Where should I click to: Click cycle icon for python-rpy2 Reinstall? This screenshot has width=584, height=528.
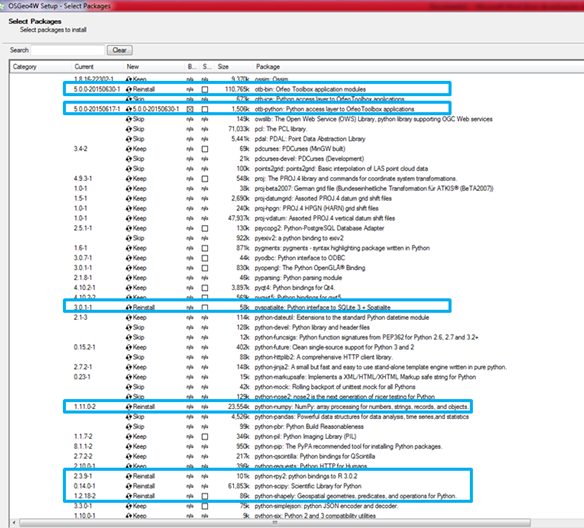pyautogui.click(x=129, y=476)
